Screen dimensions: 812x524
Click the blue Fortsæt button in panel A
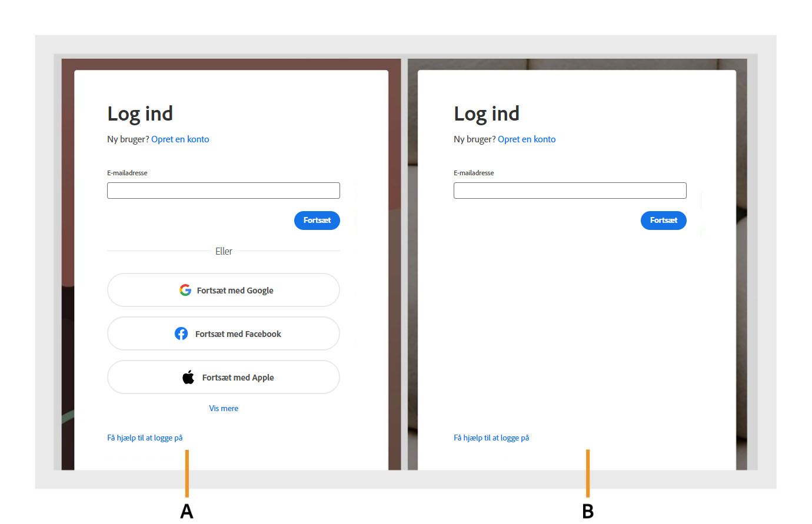click(317, 221)
